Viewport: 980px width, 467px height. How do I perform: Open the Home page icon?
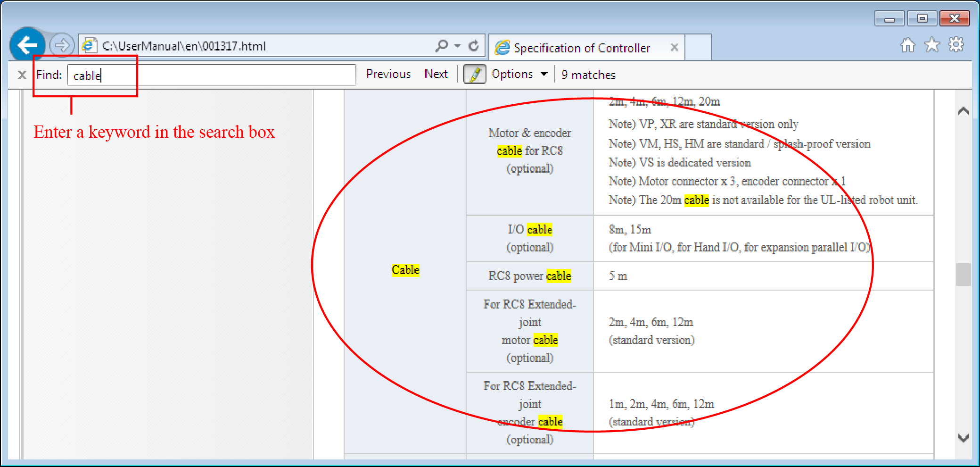[x=907, y=46]
